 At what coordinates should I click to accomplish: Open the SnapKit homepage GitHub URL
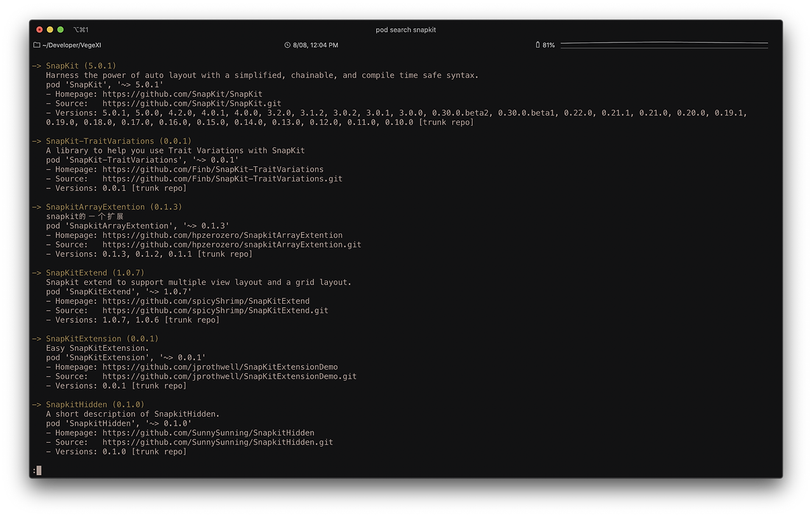[x=182, y=94]
